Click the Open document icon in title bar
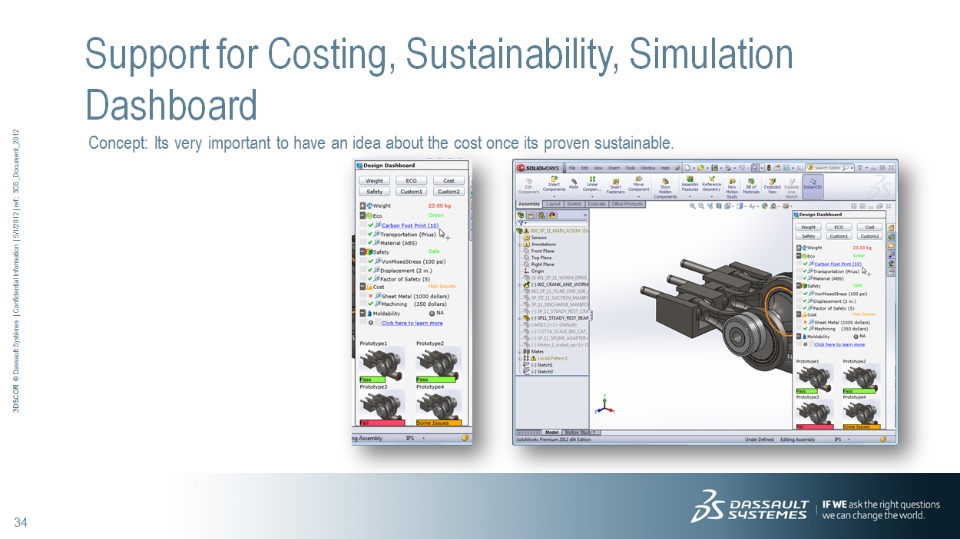The height and width of the screenshot is (539, 960). click(701, 167)
